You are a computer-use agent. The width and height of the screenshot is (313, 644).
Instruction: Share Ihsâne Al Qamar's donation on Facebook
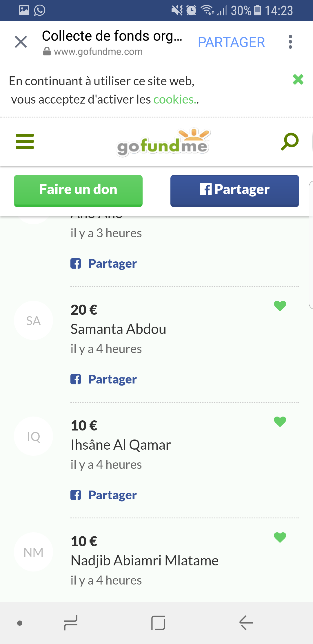click(x=104, y=495)
